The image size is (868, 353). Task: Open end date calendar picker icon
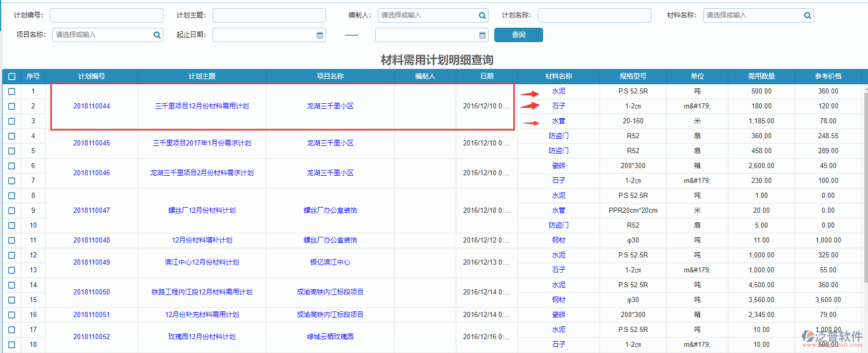482,35
